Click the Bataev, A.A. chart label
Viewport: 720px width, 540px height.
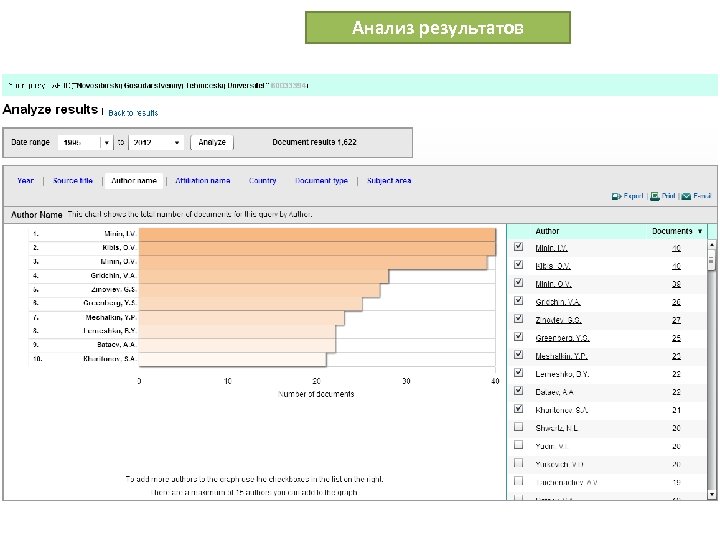117,345
